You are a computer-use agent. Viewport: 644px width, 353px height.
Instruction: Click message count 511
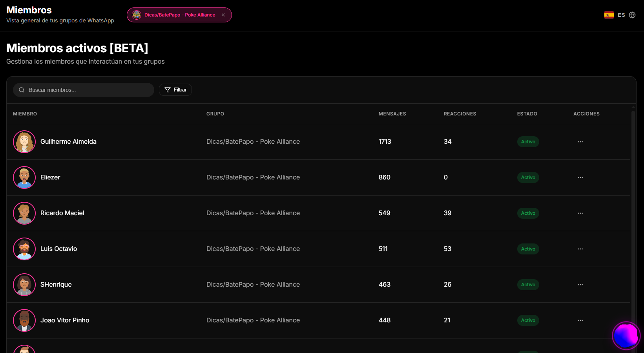pos(383,249)
